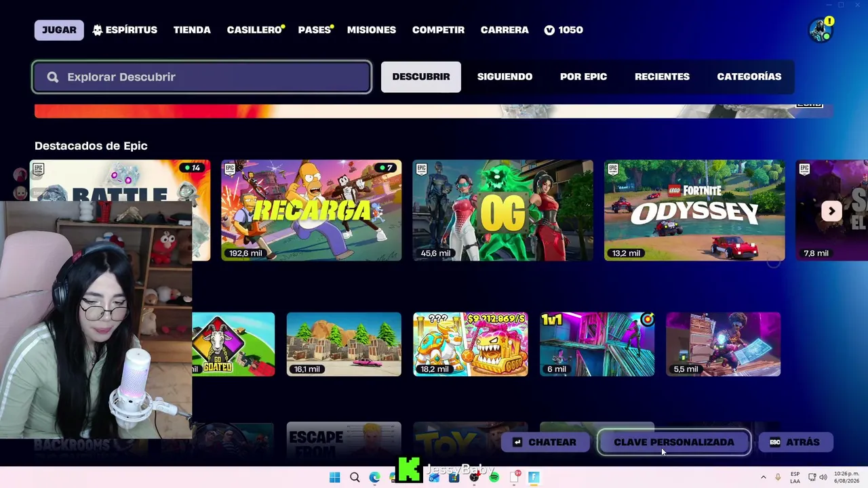Image resolution: width=868 pixels, height=488 pixels.
Task: Show hidden system tray icons
Action: 763,477
